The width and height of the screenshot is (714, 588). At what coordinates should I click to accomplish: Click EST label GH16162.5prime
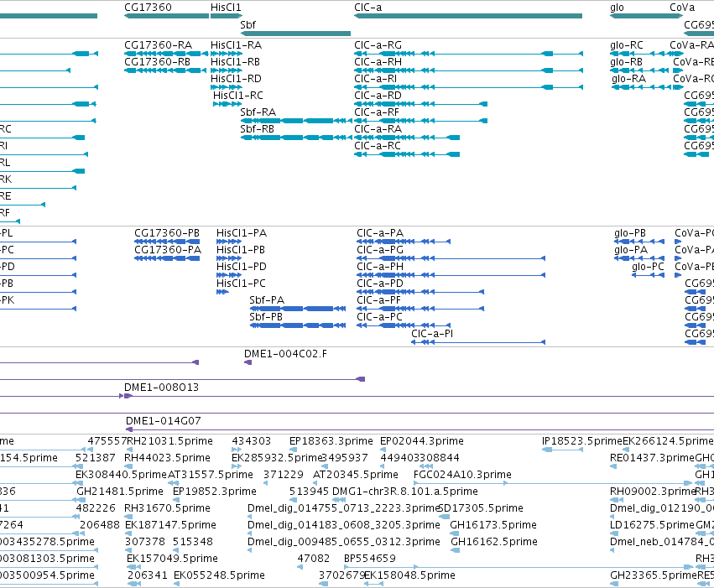(494, 543)
